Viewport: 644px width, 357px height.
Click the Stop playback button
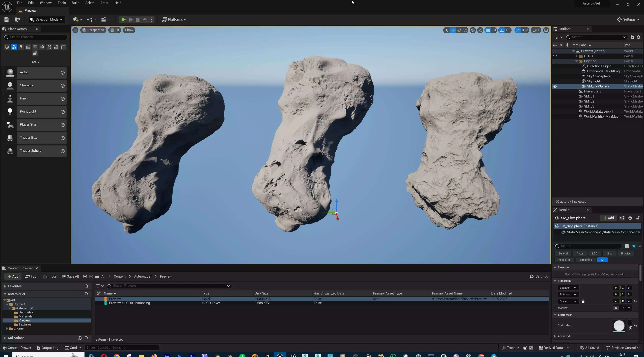tap(138, 19)
